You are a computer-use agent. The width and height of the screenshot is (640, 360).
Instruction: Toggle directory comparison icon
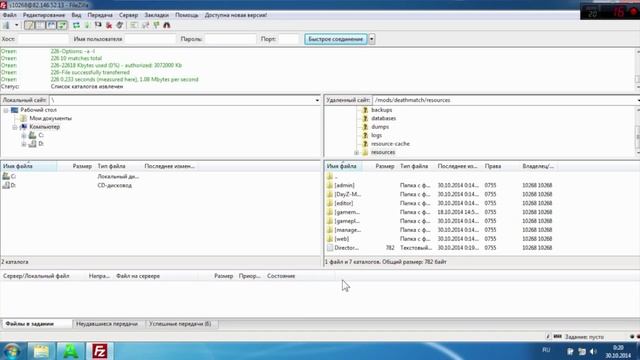point(145,25)
